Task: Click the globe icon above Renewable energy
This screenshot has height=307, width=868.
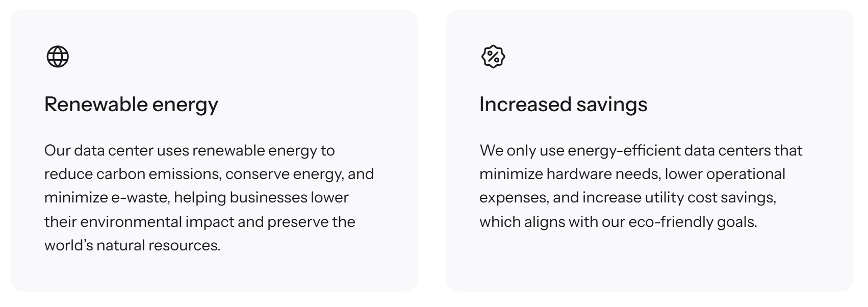Action: [x=58, y=57]
